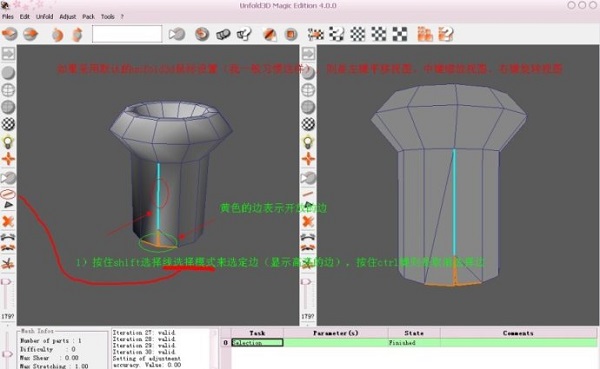600x369 pixels.
Task: Click the second orange save-mesh toolbar icon
Action: point(31,34)
